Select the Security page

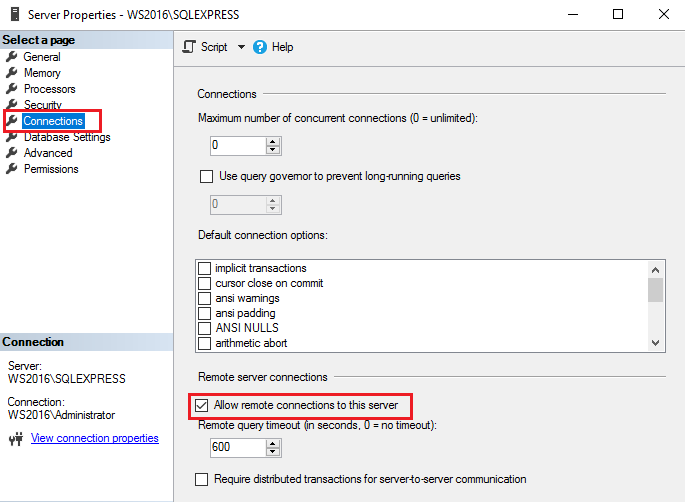point(43,105)
